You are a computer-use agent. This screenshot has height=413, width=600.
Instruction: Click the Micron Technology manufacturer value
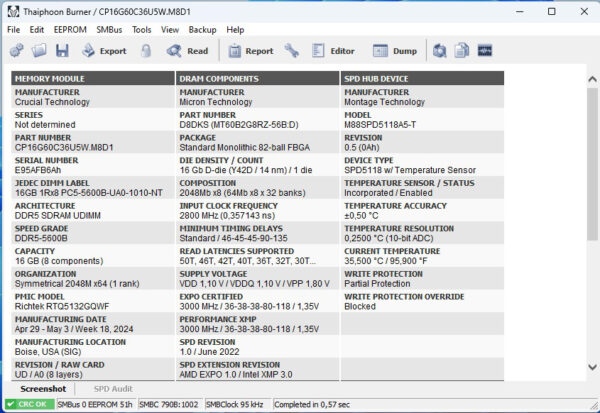(216, 102)
